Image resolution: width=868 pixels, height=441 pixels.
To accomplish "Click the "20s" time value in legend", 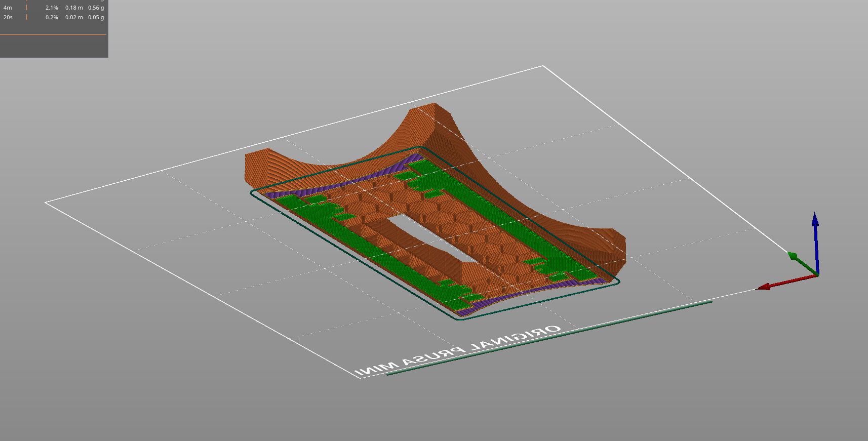I will (8, 17).
